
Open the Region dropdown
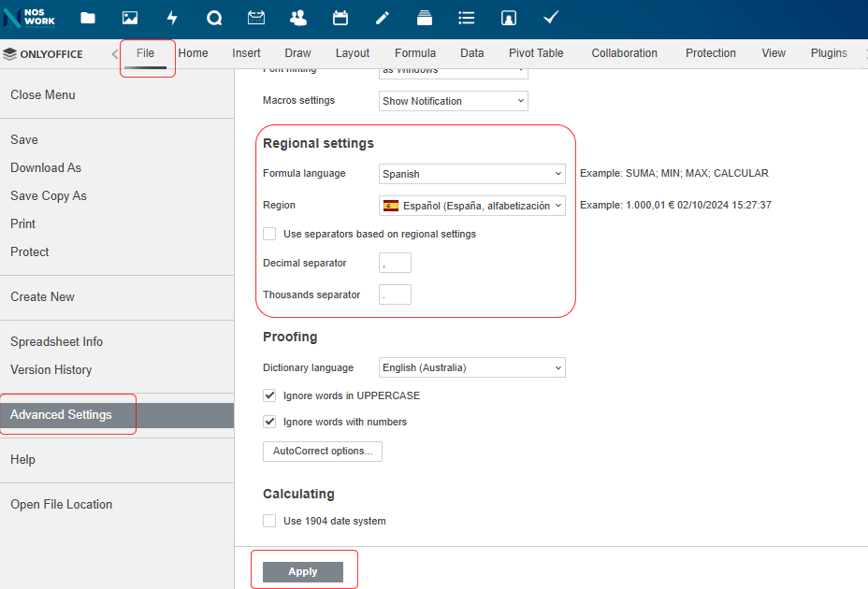point(472,206)
